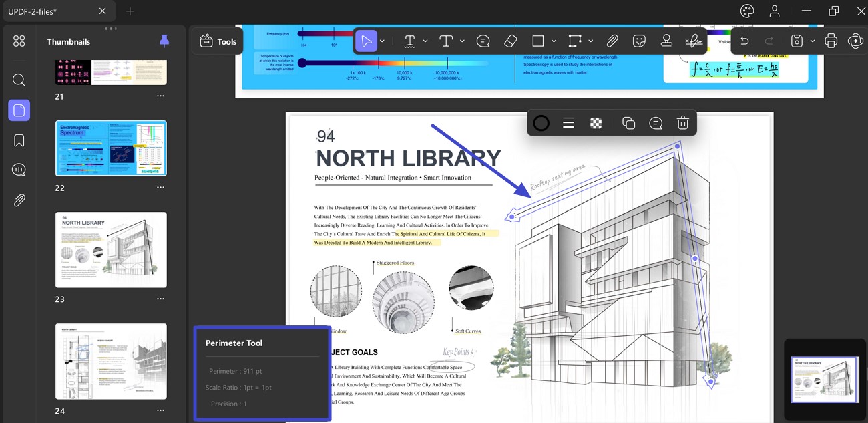
Task: Open options for page 23 thumbnail
Action: [x=160, y=299]
